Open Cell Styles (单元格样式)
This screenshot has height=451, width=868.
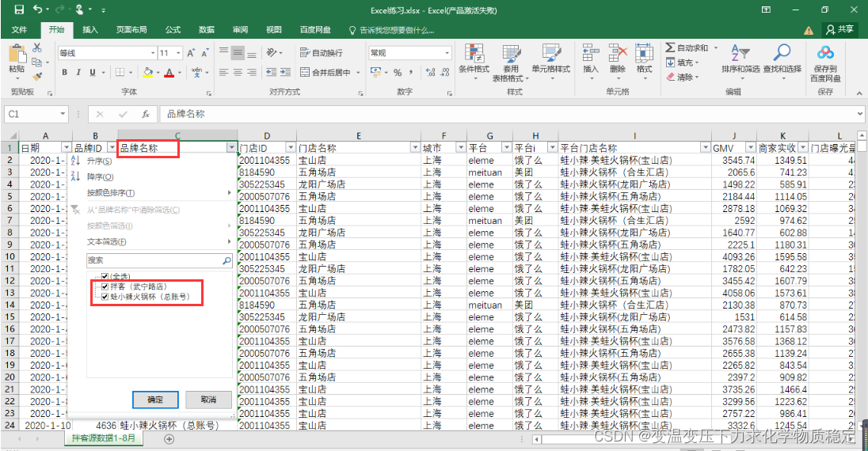click(550, 62)
